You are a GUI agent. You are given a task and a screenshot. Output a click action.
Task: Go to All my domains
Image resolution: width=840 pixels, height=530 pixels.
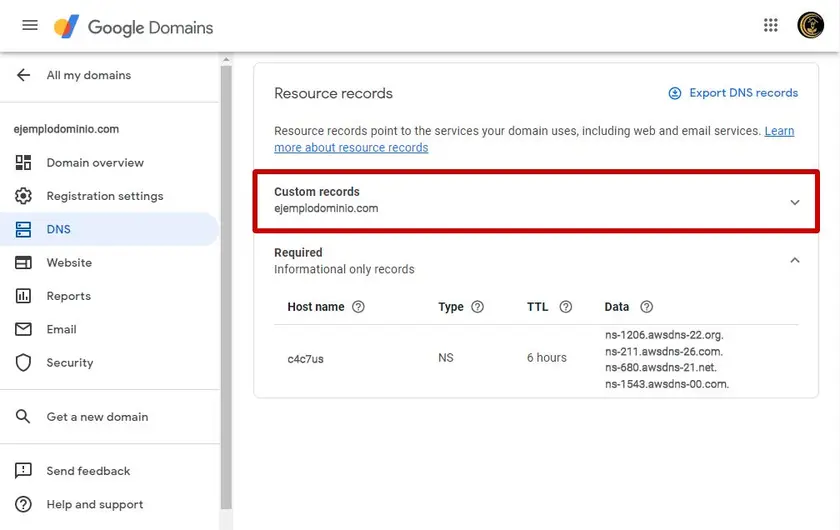click(89, 75)
